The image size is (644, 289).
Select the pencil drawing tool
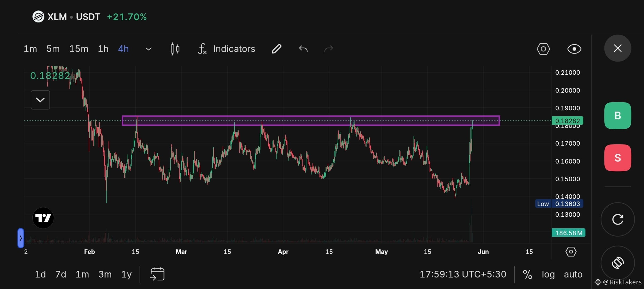[x=277, y=49]
